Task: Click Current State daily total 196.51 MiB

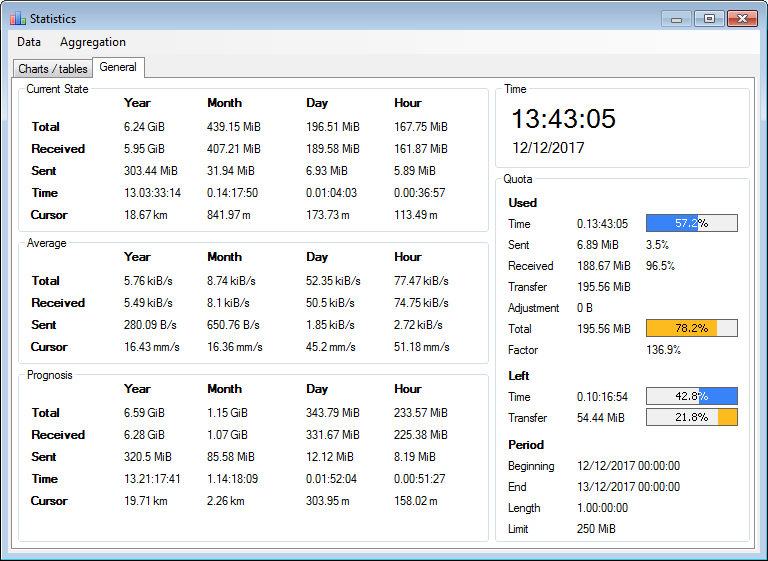Action: coord(333,127)
